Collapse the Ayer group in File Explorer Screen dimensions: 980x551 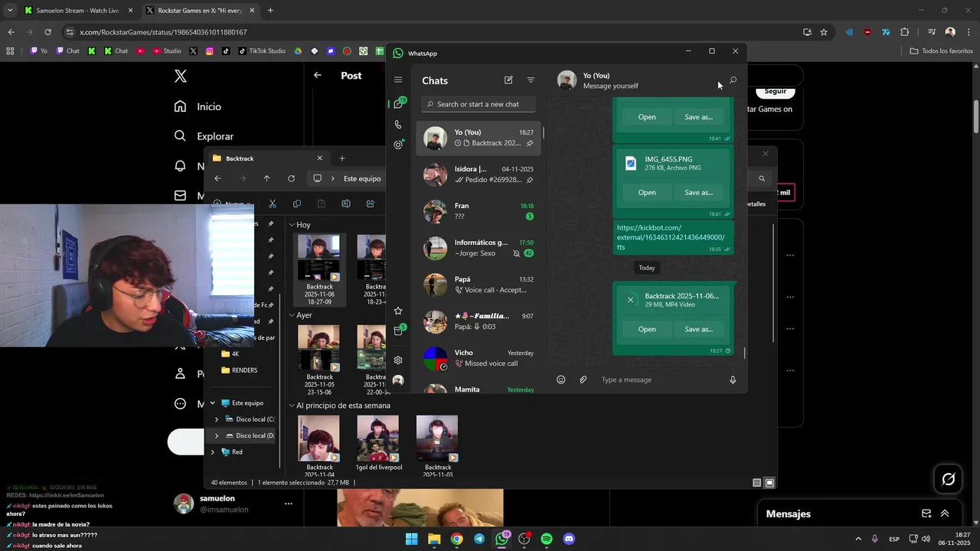tap(292, 315)
